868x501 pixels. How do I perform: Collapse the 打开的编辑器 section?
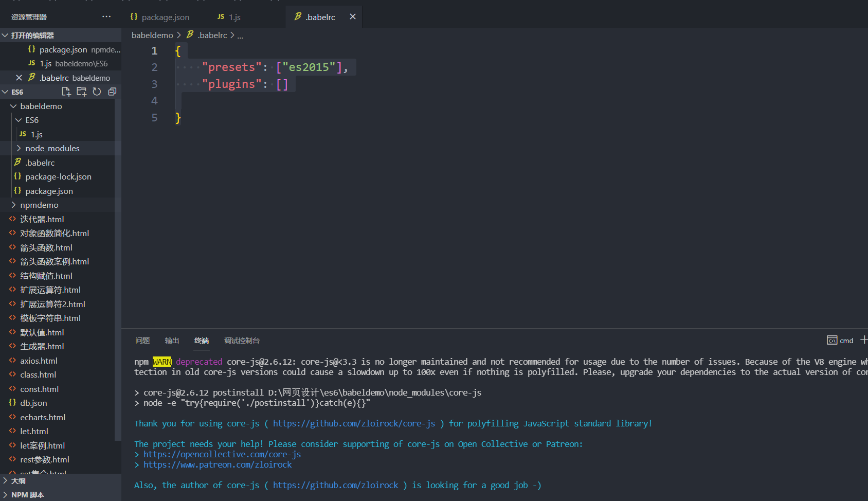click(x=61, y=35)
